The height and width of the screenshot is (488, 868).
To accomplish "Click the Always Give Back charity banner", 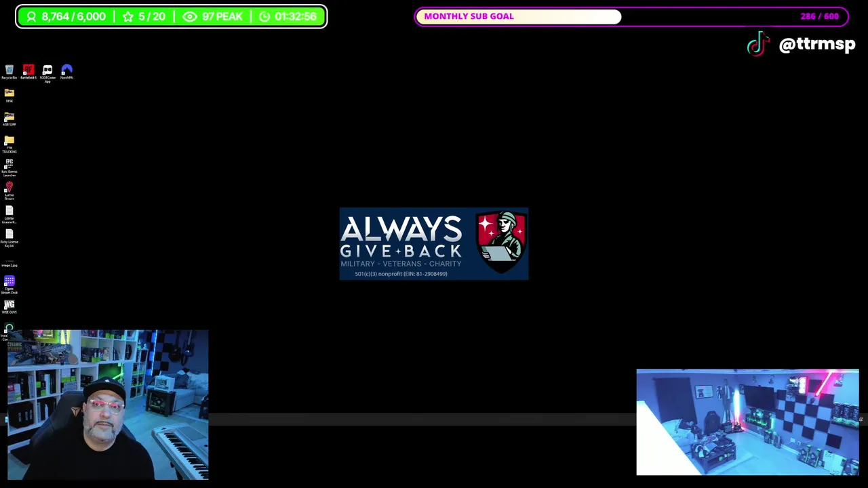I will [x=434, y=244].
